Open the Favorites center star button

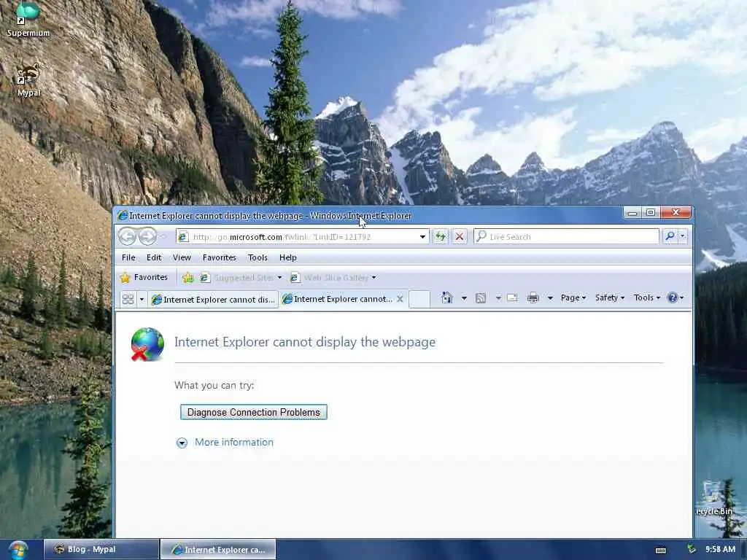(144, 277)
